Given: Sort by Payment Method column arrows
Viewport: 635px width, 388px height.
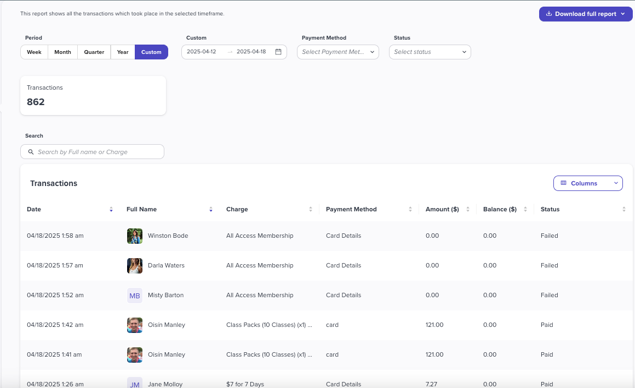Looking at the screenshot, I should pos(410,209).
